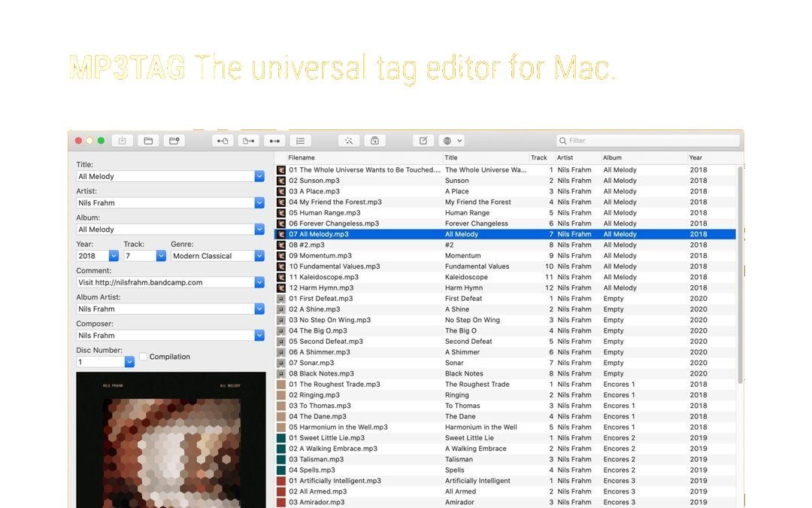Click the title cell The Dane
Image resolution: width=812 pixels, height=508 pixels.
pos(460,416)
